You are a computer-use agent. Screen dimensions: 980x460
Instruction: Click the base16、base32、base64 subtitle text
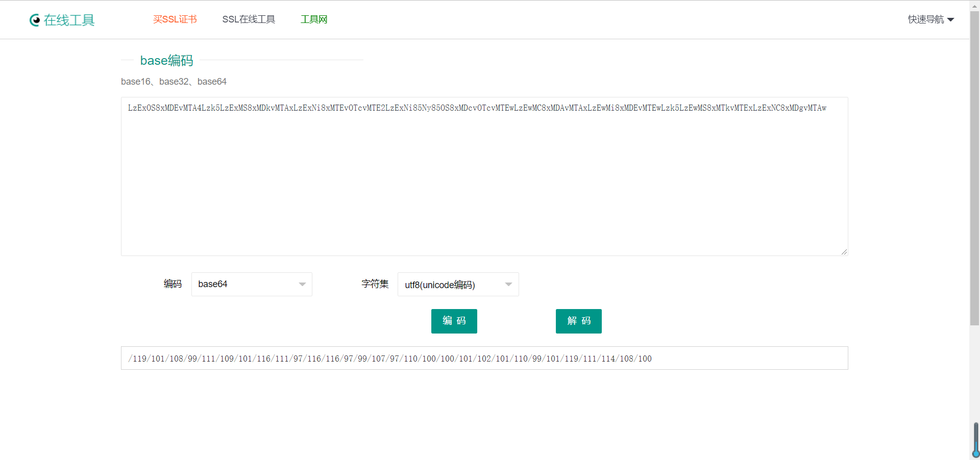pos(174,82)
